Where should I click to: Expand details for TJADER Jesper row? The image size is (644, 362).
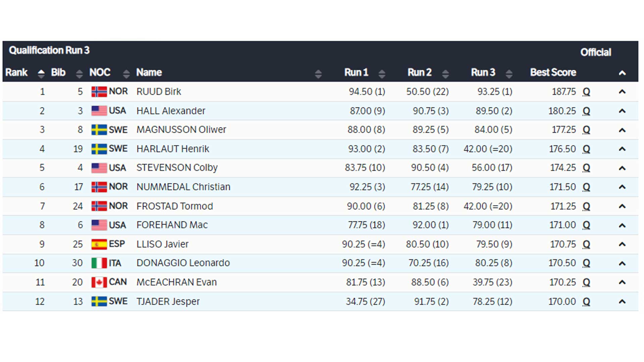pyautogui.click(x=622, y=301)
